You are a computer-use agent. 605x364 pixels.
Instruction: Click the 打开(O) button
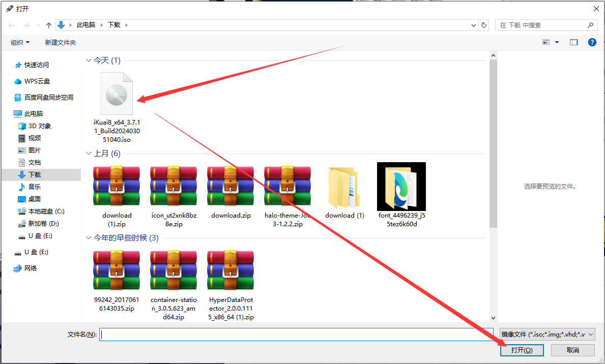(522, 350)
